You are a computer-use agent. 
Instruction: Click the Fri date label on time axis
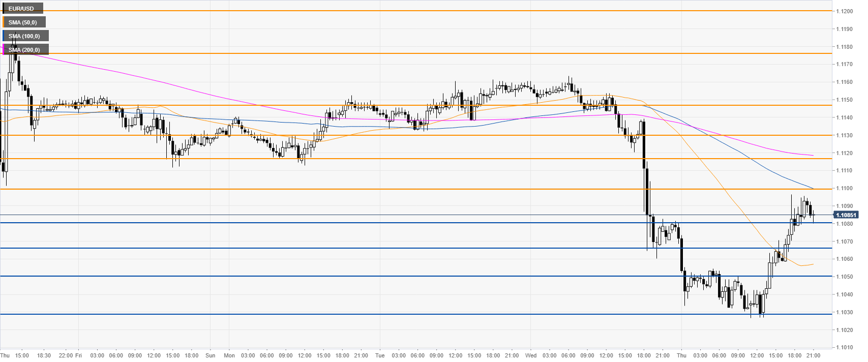click(x=79, y=355)
